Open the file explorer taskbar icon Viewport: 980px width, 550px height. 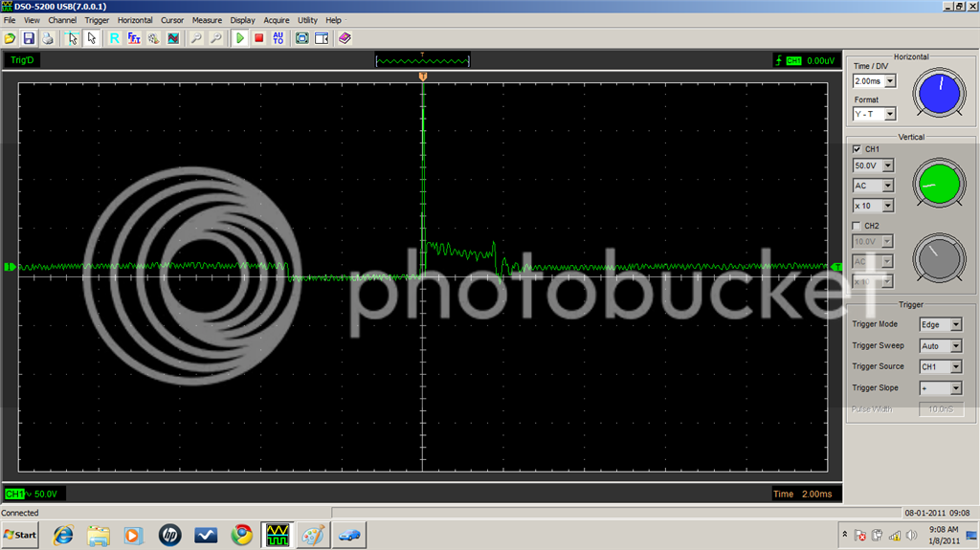click(x=99, y=535)
